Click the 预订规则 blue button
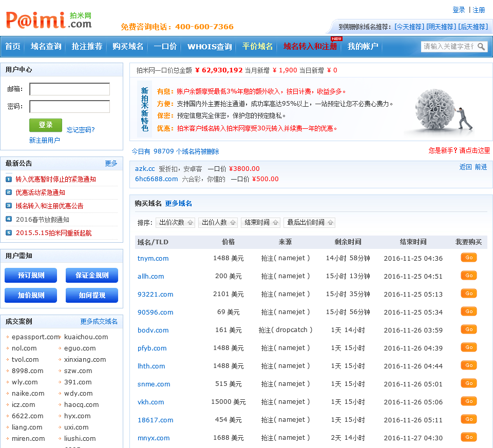 tap(31, 276)
